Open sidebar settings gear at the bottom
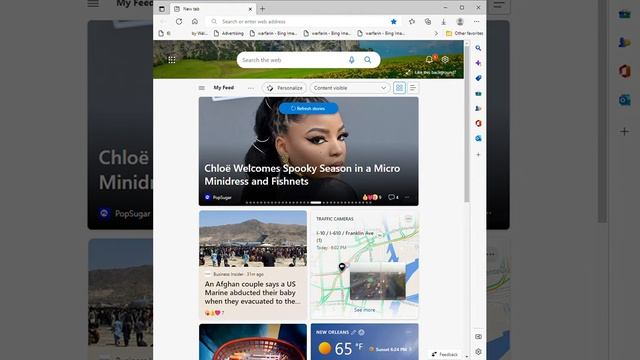The image size is (640, 360). click(x=478, y=351)
